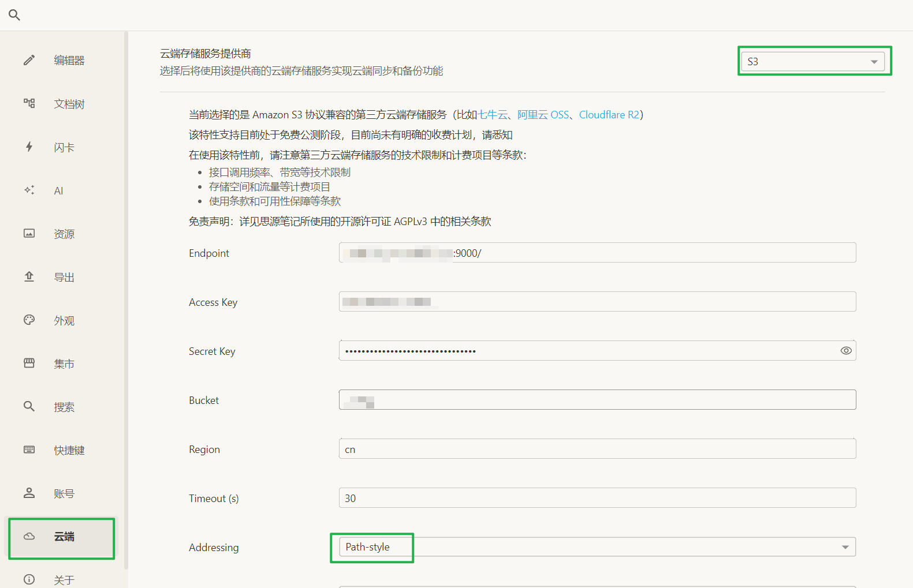Click the Endpoint input field
Image resolution: width=913 pixels, height=588 pixels.
[x=597, y=253]
